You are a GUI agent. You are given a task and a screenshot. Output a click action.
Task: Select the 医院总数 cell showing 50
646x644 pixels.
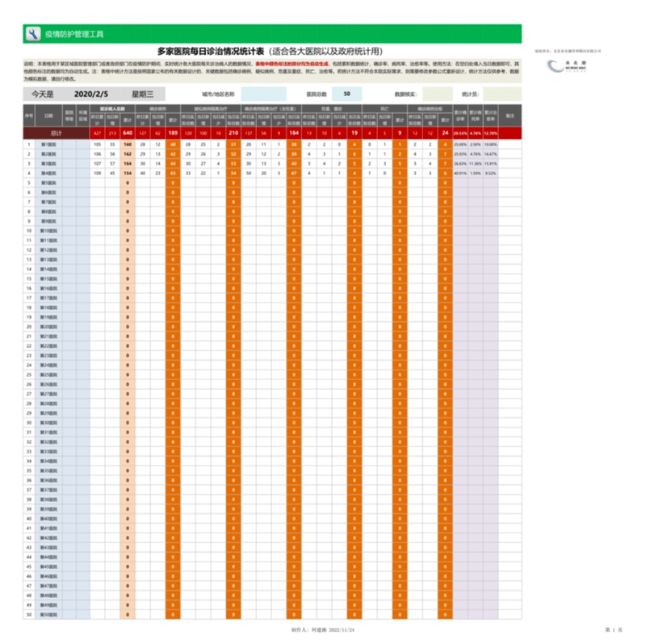pyautogui.click(x=347, y=94)
